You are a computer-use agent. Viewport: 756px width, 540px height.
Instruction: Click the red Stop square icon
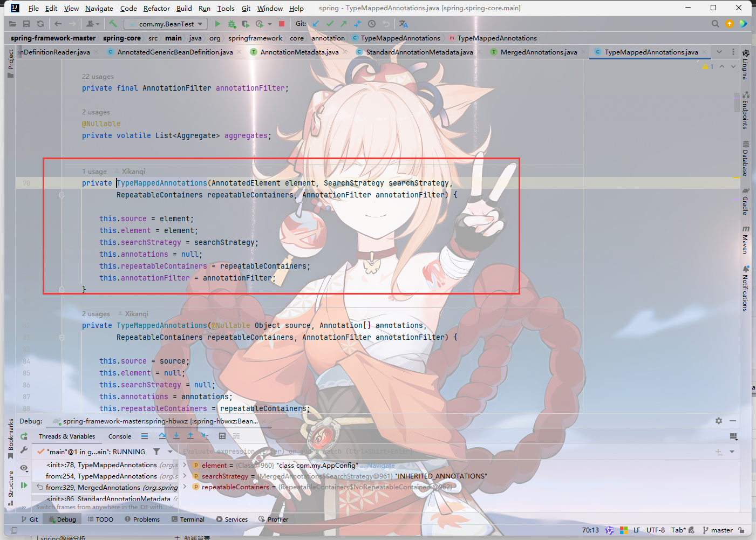(282, 24)
